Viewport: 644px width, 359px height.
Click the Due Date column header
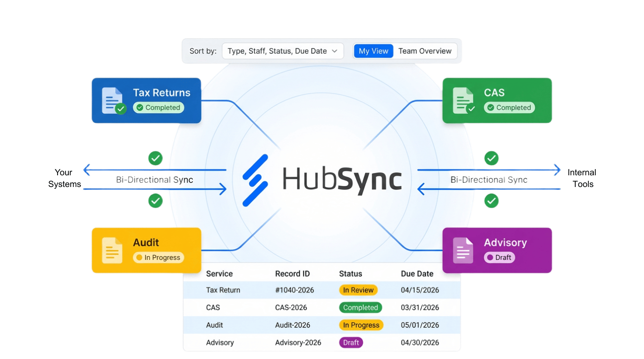pos(417,274)
